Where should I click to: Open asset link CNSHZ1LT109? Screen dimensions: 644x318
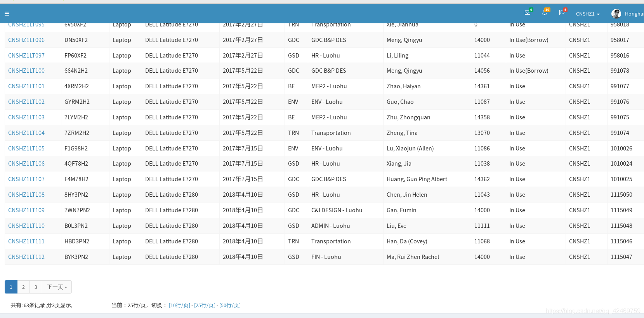point(26,210)
